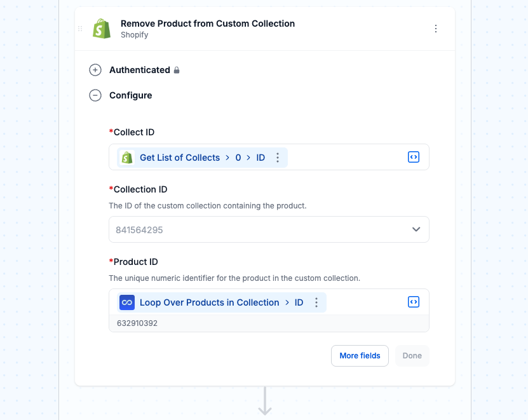This screenshot has height=420, width=528.
Task: Click the empty area of Collect ID input
Action: pos(347,157)
